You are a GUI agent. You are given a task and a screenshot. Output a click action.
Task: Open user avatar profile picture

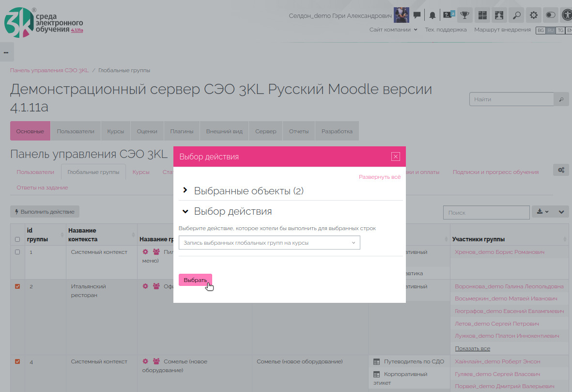tap(402, 15)
